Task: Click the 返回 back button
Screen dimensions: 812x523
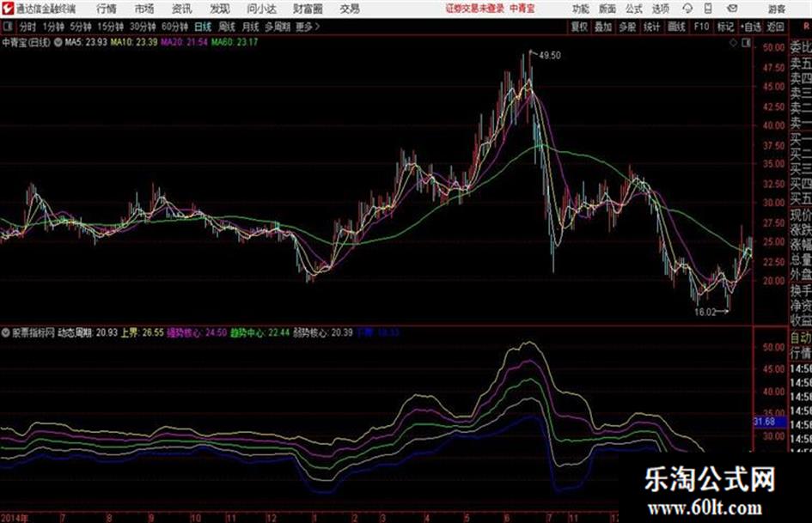Action: point(775,27)
